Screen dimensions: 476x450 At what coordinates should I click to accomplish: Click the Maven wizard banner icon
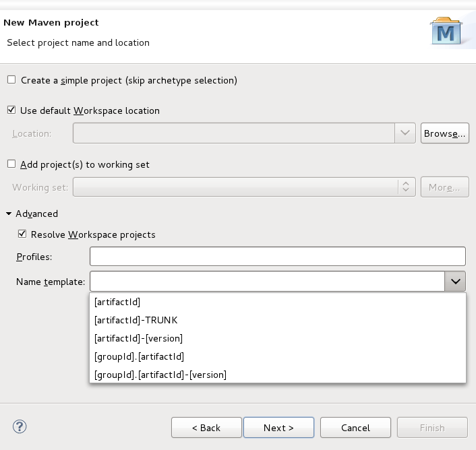coord(446,32)
